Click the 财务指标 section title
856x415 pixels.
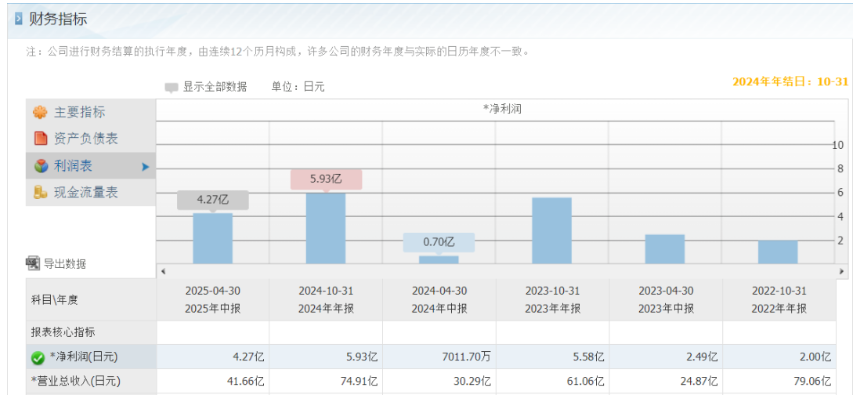pos(58,19)
